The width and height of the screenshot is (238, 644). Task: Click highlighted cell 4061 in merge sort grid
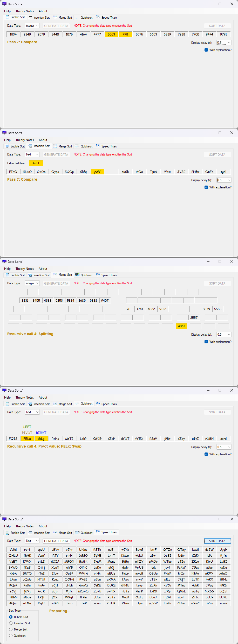[181, 326]
